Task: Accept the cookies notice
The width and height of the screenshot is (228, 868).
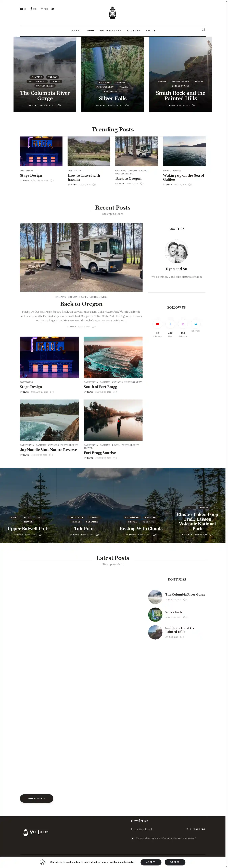Action: coord(151,862)
